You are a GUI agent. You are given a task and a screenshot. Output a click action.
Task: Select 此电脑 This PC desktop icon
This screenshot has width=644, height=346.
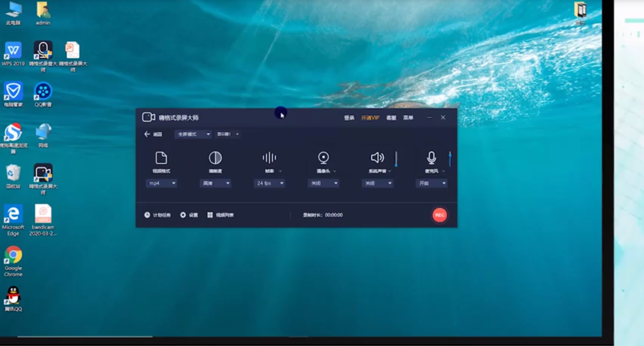point(13,14)
